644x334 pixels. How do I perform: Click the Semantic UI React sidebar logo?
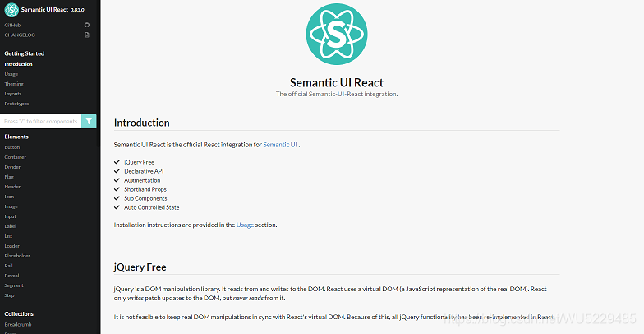(11, 10)
